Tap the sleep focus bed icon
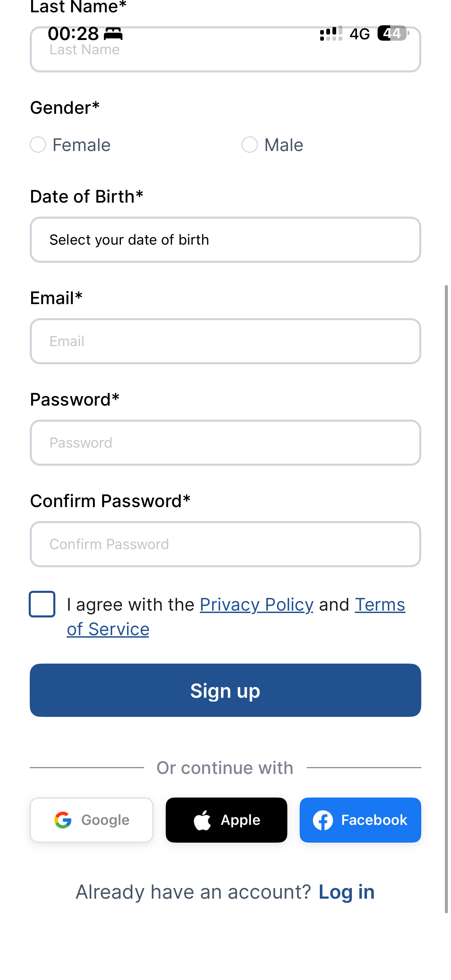The image size is (451, 980). click(113, 34)
